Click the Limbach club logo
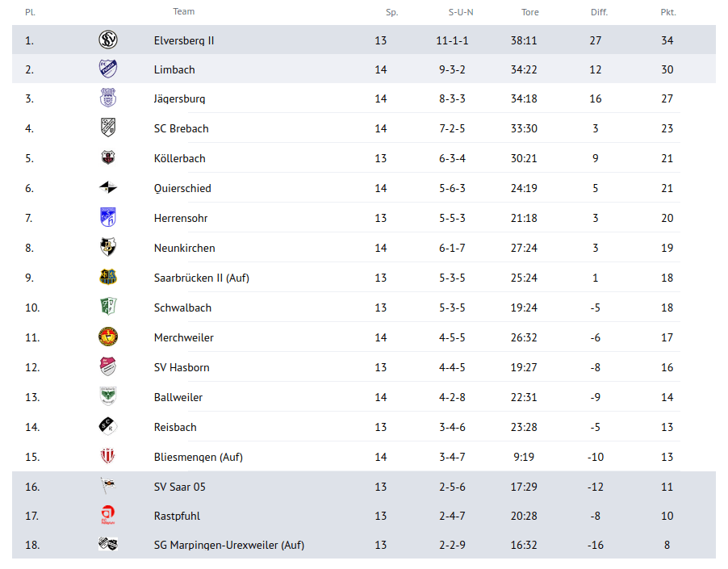This screenshot has width=728, height=569. 107,69
